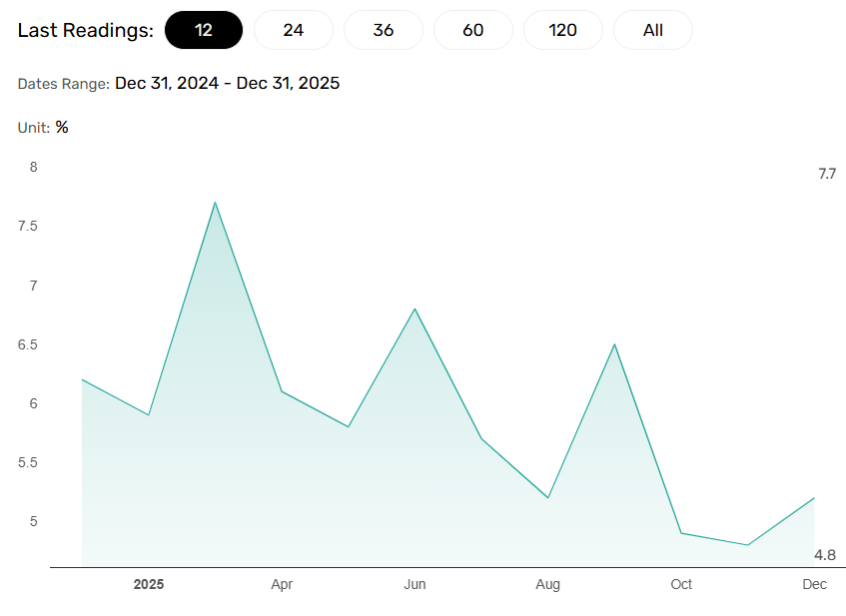Click the Dec x-axis label
846x616 pixels.
814,584
